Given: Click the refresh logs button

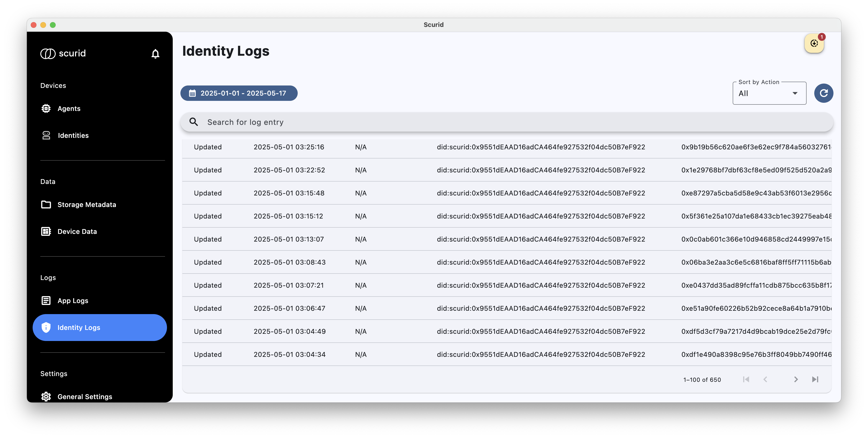Looking at the screenshot, I should coord(824,93).
